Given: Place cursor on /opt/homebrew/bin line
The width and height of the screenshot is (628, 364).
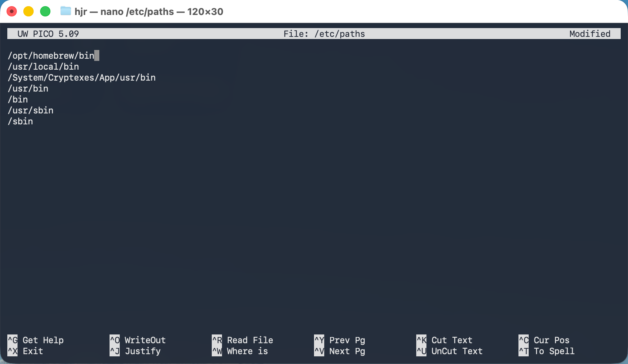Looking at the screenshot, I should 51,56.
